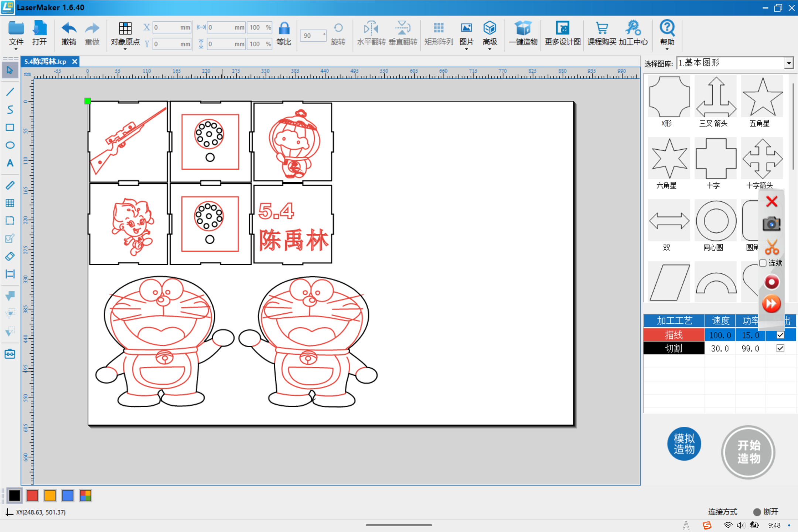Screen dimensions: 798x532
Task: Open 矩形阵列 rectangular array tool
Action: [439, 33]
